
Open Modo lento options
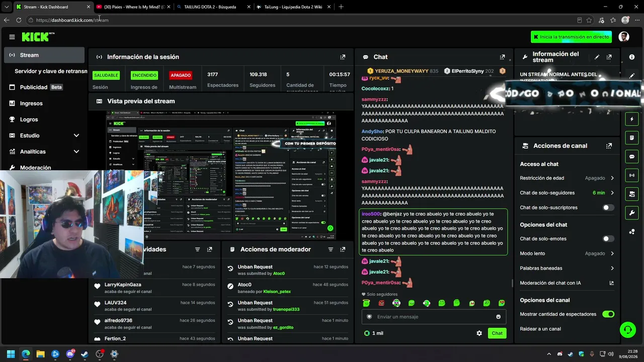tap(567, 253)
